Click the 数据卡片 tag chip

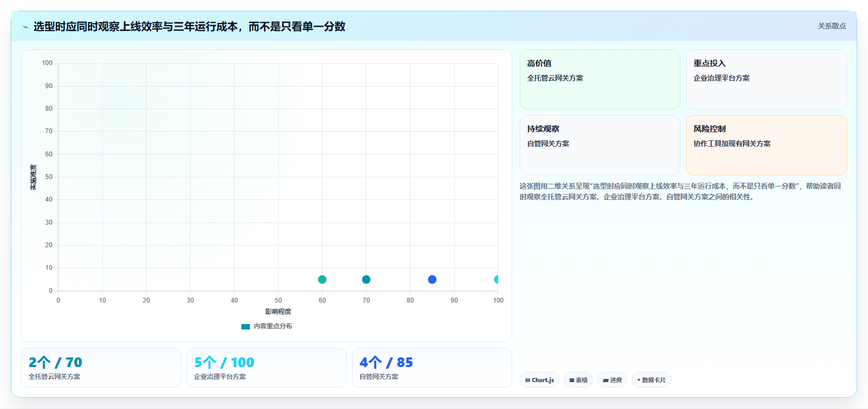pyautogui.click(x=651, y=380)
